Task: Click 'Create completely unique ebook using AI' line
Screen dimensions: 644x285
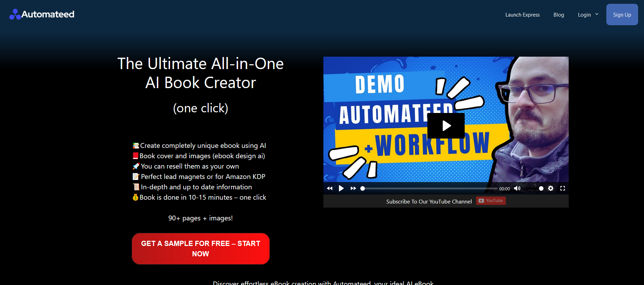Action: [199, 145]
